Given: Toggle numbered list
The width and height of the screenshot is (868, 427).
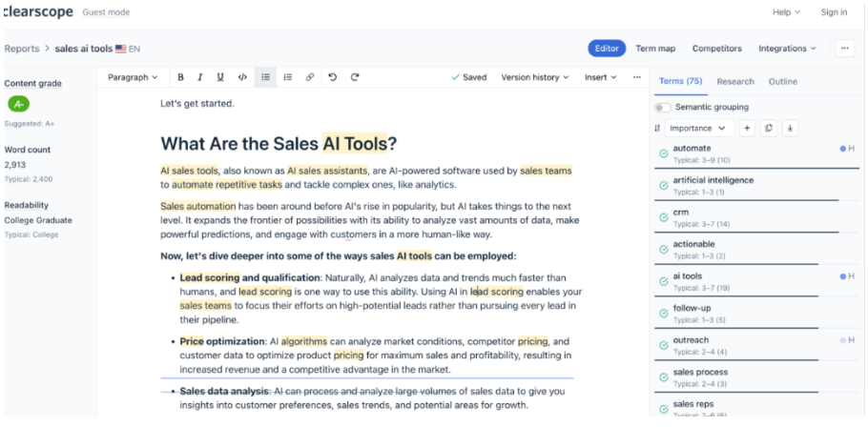Looking at the screenshot, I should click(x=288, y=77).
